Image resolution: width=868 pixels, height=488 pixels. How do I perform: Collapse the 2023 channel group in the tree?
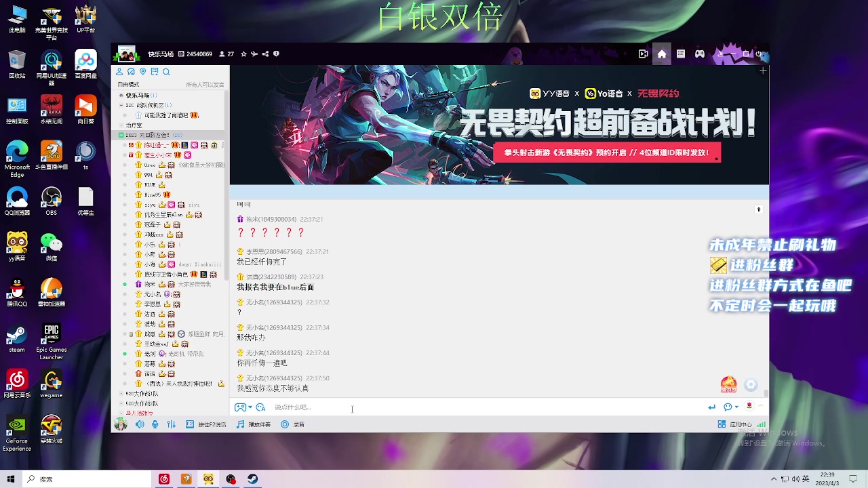[x=120, y=134]
